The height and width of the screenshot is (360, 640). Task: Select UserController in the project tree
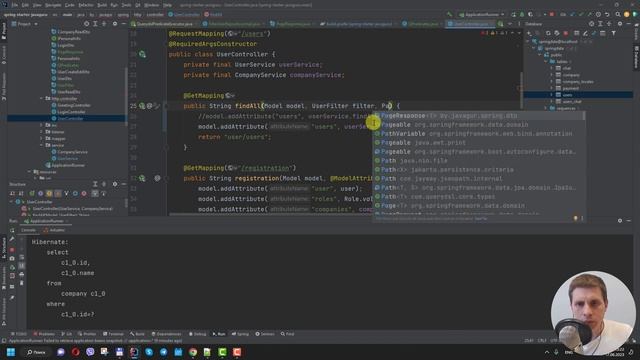[x=70, y=118]
